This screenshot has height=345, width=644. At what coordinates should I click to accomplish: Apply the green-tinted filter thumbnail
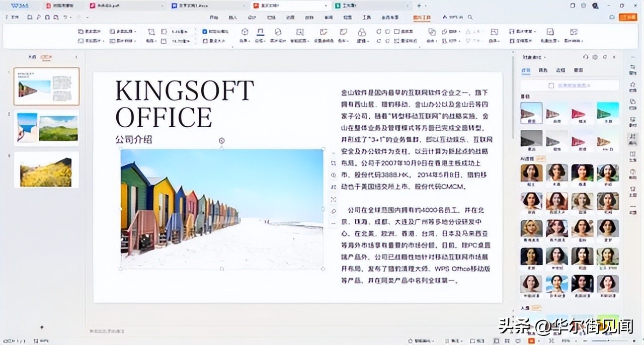tap(608, 113)
